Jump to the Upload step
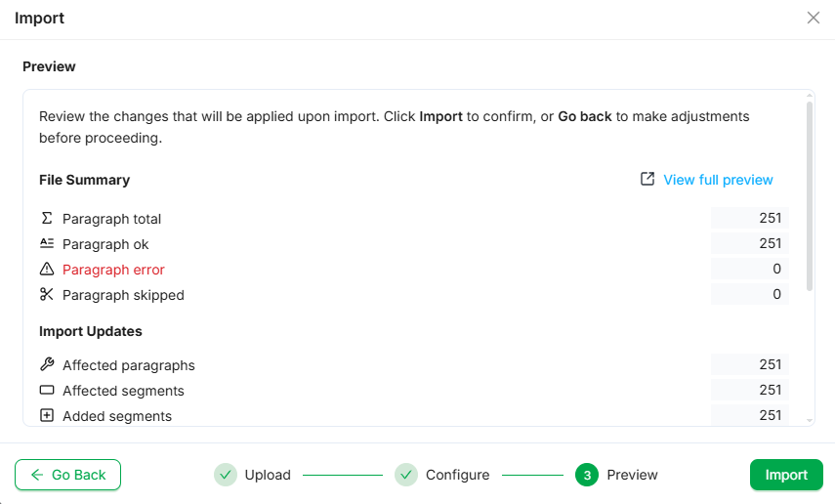This screenshot has width=835, height=504. point(226,475)
